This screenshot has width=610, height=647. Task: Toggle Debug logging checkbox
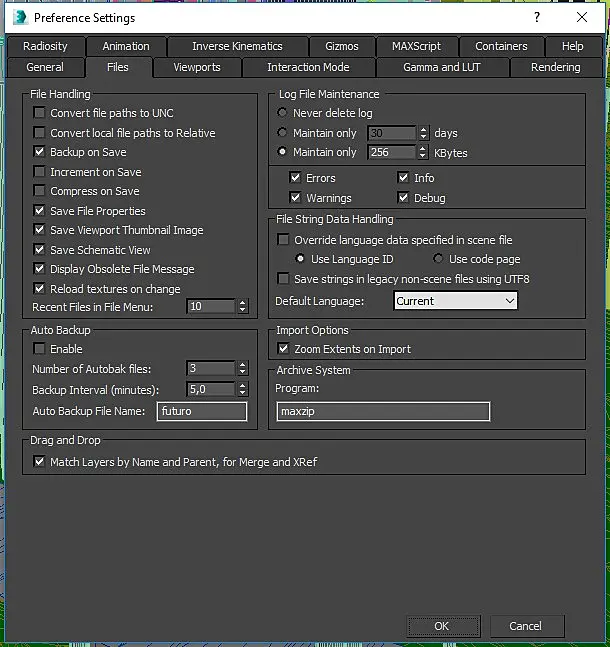[x=404, y=198]
